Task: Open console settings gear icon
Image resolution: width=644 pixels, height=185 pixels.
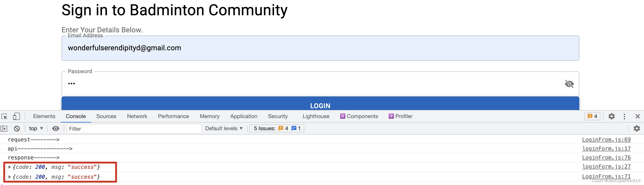Action: tap(637, 129)
